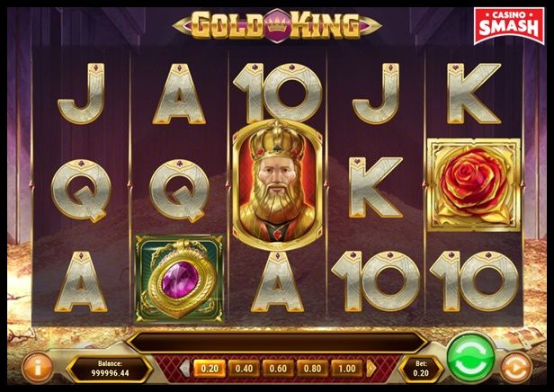Open the info paytable button
Viewport: 554px width, 392px height.
(x=37, y=369)
